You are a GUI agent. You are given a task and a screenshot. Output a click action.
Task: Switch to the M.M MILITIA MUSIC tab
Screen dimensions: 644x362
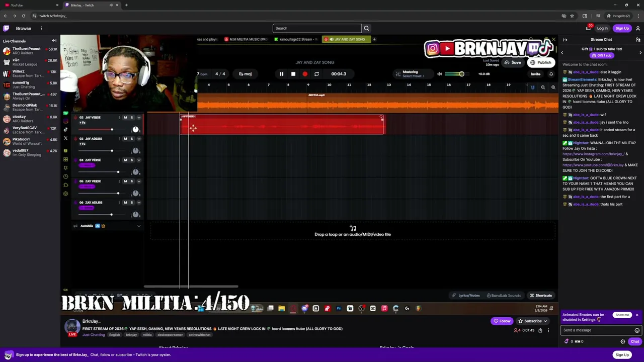coord(247,39)
